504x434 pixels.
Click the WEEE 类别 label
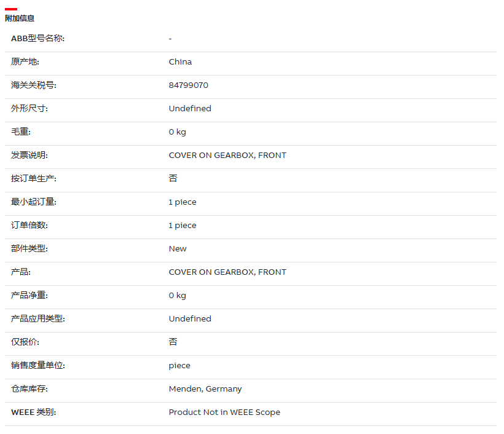(x=33, y=412)
